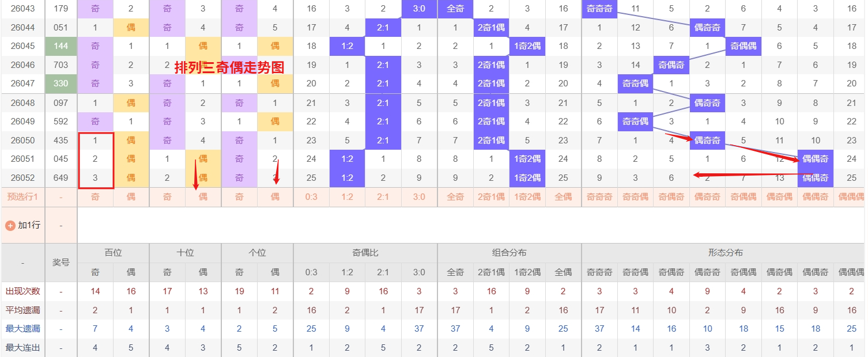The image size is (868, 357).
Task: Choose 偶奇奇 pattern in 预选行1
Action: 707,196
